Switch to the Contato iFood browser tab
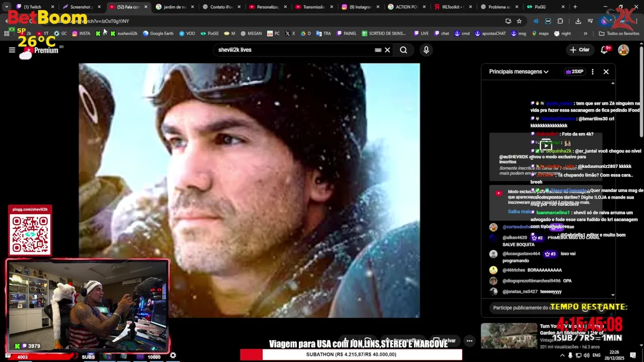This screenshot has height=362, width=644. (x=221, y=7)
